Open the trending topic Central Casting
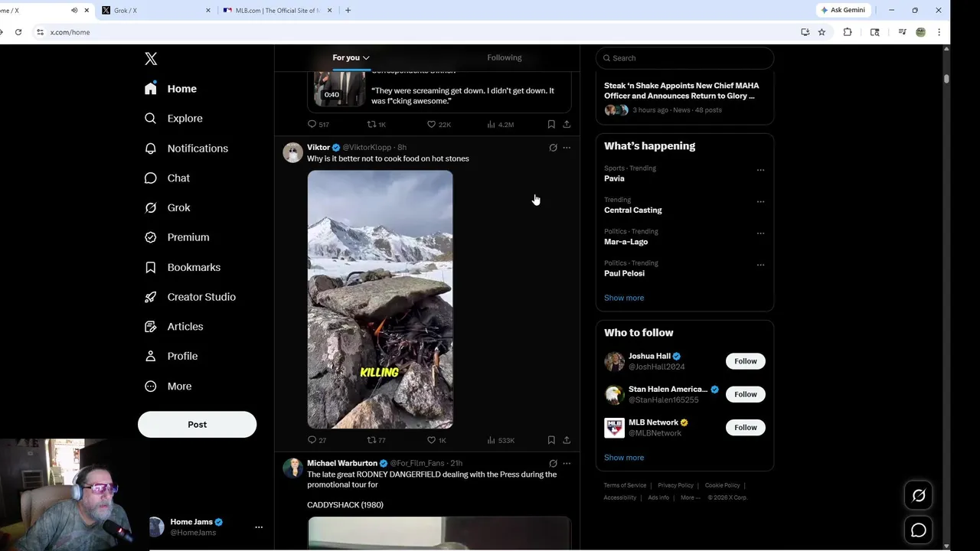Screen dimensions: 980x551 point(633,210)
